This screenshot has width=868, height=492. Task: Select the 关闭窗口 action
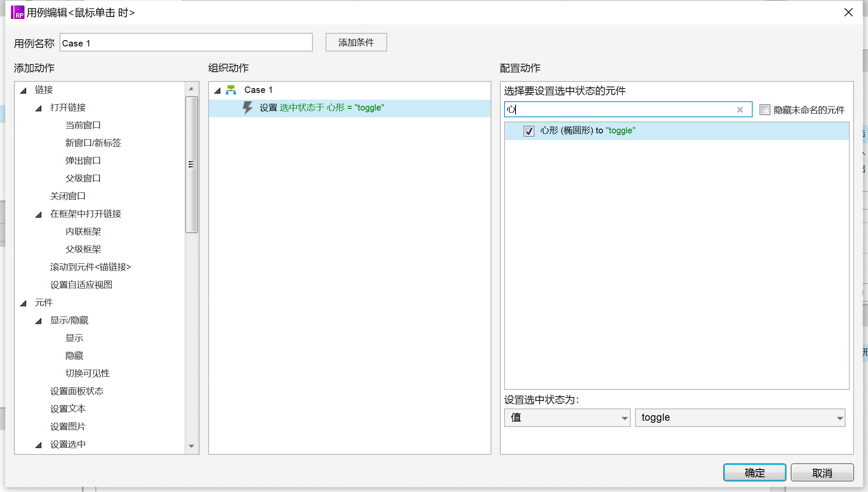click(x=68, y=196)
